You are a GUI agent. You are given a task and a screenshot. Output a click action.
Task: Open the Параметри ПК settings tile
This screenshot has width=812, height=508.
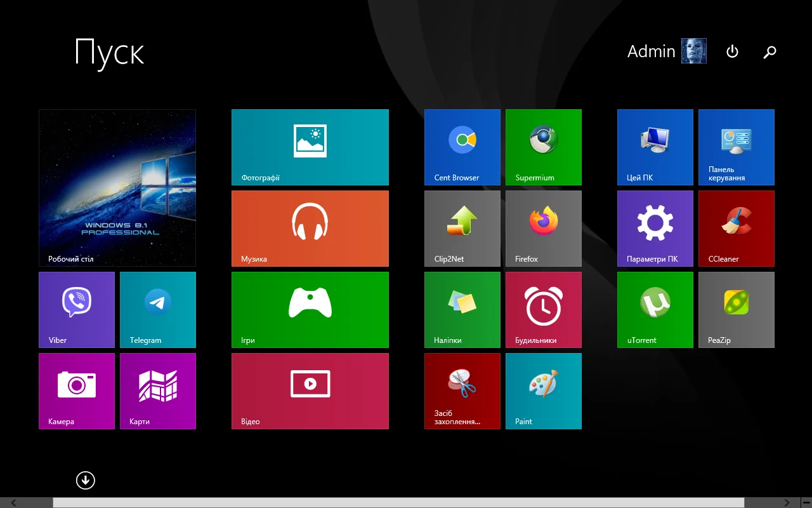[x=655, y=229]
